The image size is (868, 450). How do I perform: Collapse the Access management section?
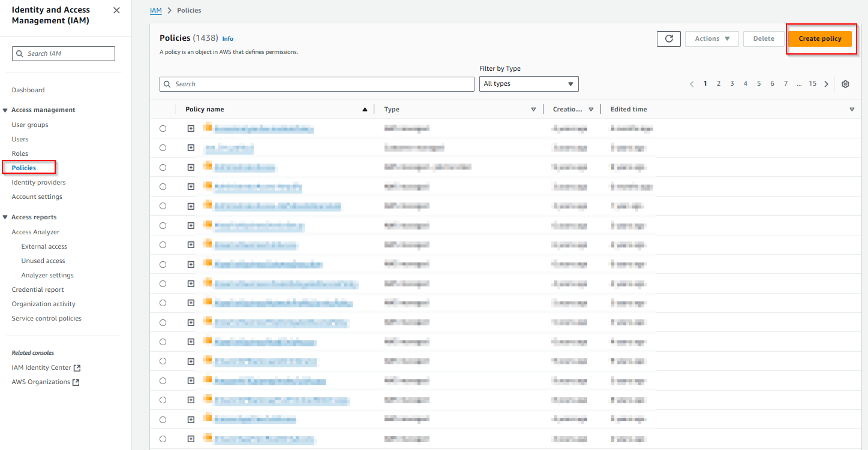(x=5, y=110)
